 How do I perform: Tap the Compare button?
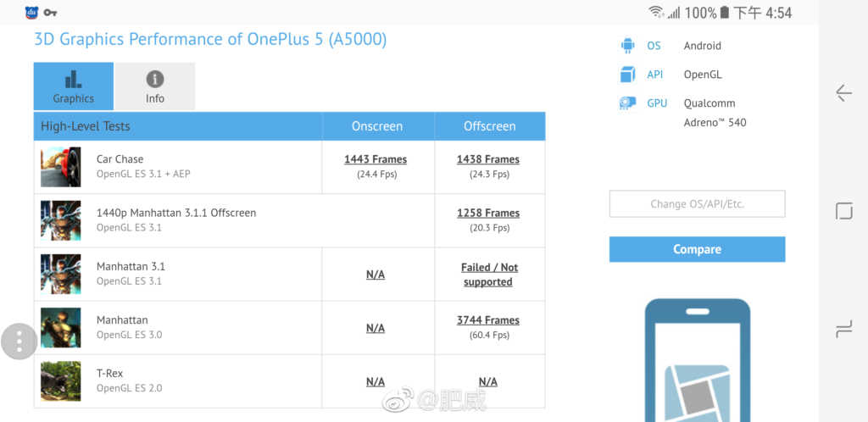(697, 249)
